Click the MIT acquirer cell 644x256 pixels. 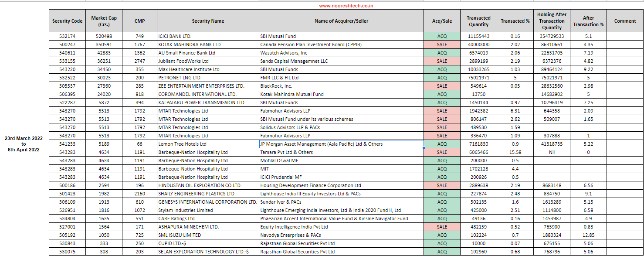(x=341, y=169)
